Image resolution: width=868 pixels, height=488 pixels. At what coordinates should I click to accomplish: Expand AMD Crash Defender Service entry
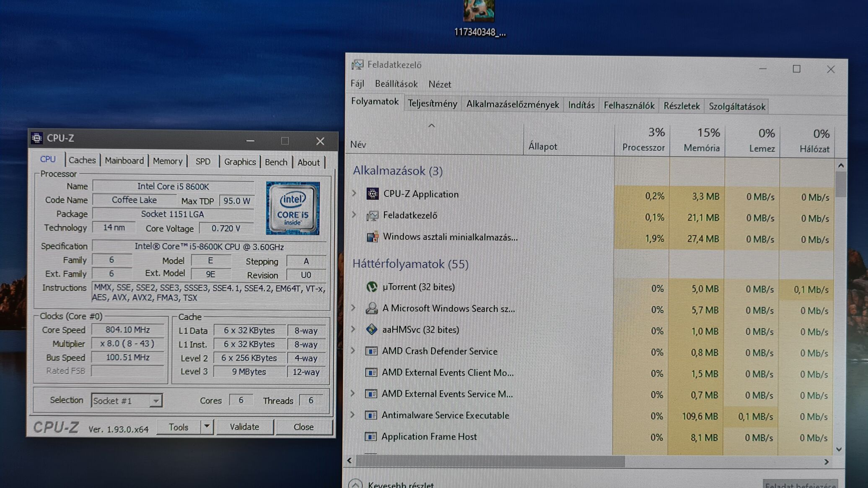pyautogui.click(x=353, y=351)
